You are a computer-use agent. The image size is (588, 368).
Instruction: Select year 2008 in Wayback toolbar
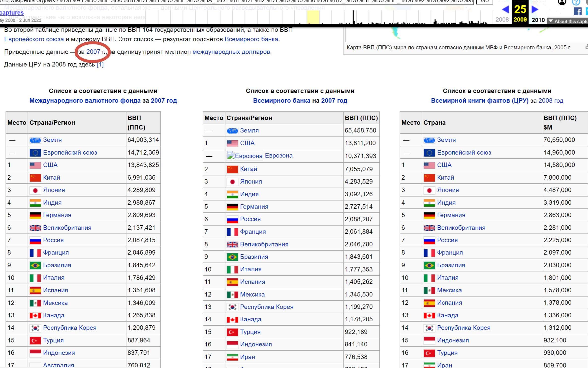(502, 19)
